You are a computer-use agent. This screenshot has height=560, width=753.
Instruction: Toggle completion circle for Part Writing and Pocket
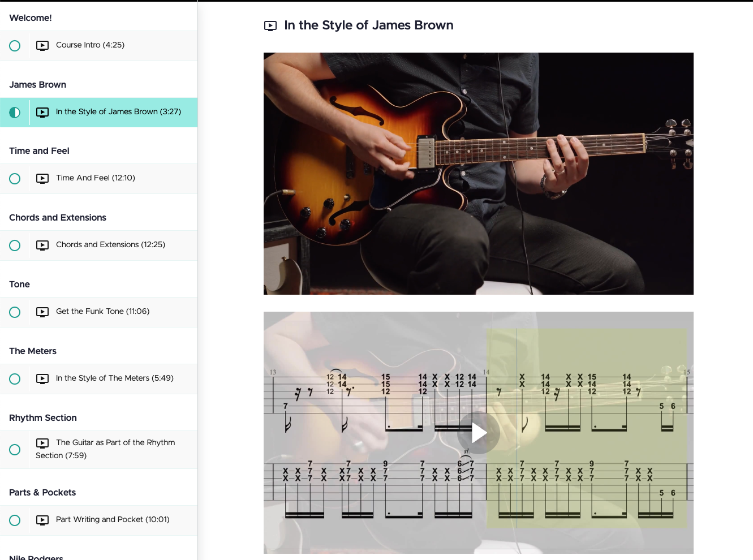pos(15,520)
